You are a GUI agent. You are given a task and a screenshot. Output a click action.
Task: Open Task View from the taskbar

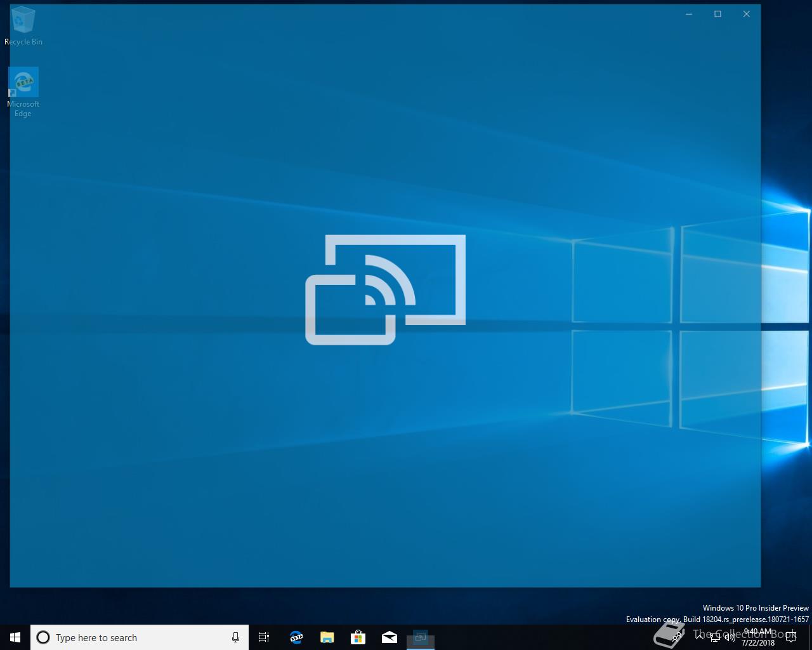click(x=264, y=637)
